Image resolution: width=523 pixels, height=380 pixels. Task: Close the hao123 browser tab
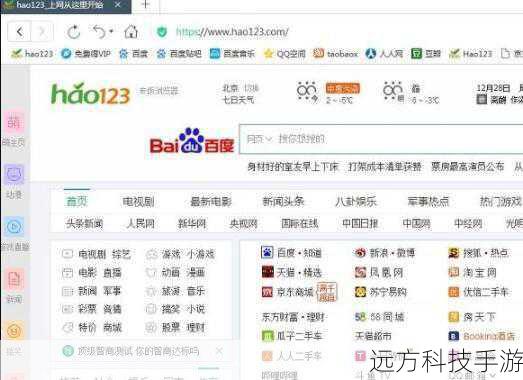117,5
